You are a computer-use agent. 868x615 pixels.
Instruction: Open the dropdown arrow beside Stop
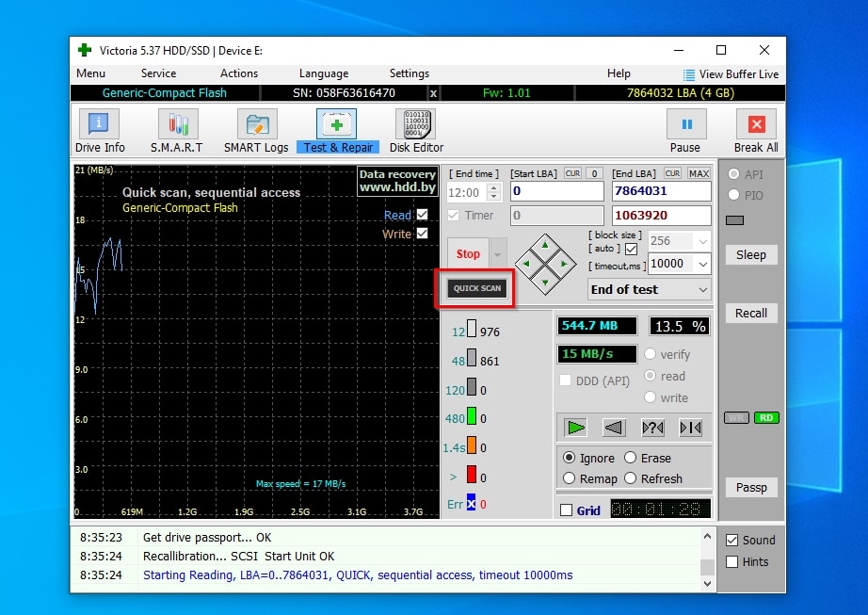(497, 254)
